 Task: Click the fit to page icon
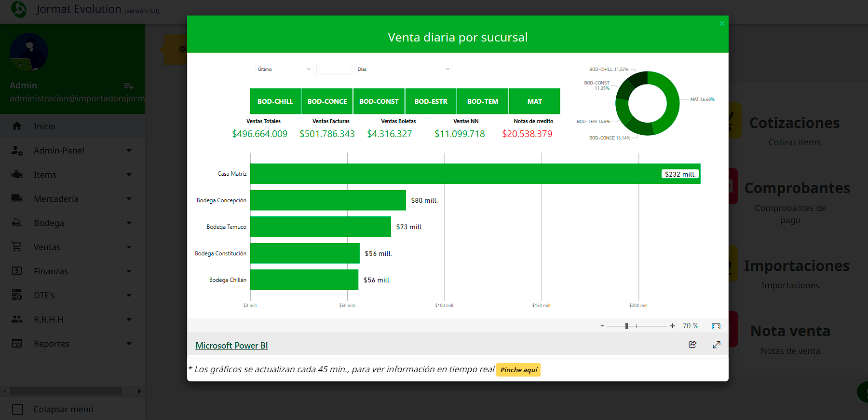[716, 326]
